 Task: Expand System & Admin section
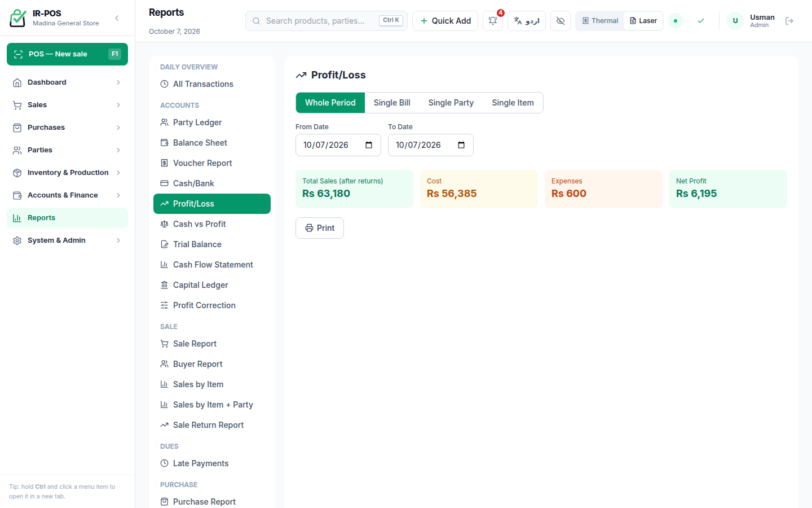(x=67, y=240)
